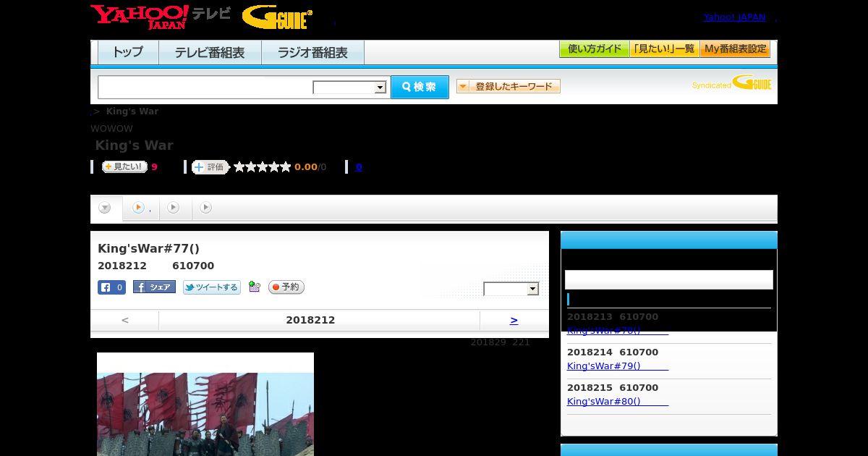
Task: Click the 予約 record reservation button
Action: (286, 287)
